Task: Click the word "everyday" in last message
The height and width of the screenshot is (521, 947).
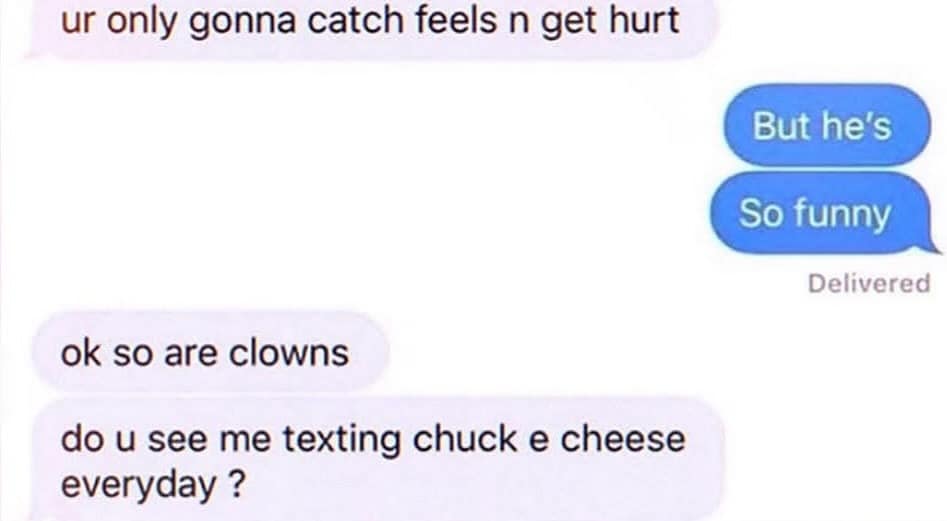Action: point(138,485)
